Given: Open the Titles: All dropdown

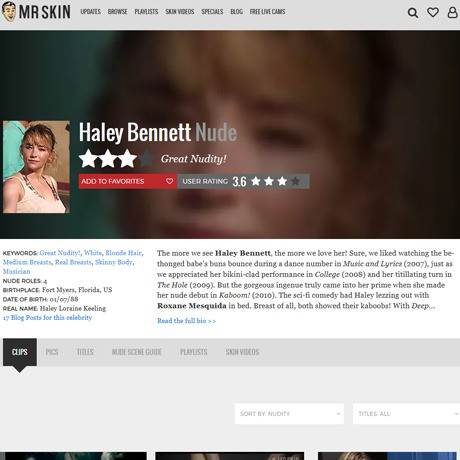Looking at the screenshot, I should tap(406, 414).
